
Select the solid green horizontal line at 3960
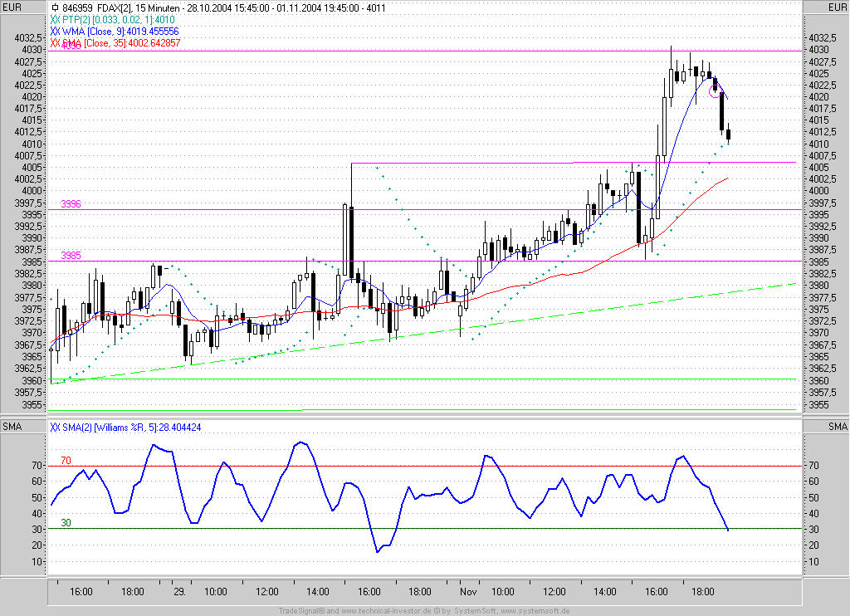(423, 379)
